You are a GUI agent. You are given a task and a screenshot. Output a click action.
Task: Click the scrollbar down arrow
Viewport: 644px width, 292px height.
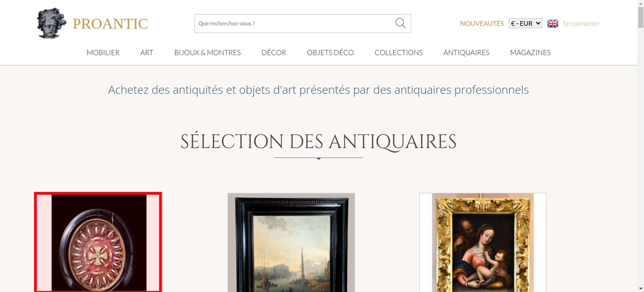pos(641,289)
